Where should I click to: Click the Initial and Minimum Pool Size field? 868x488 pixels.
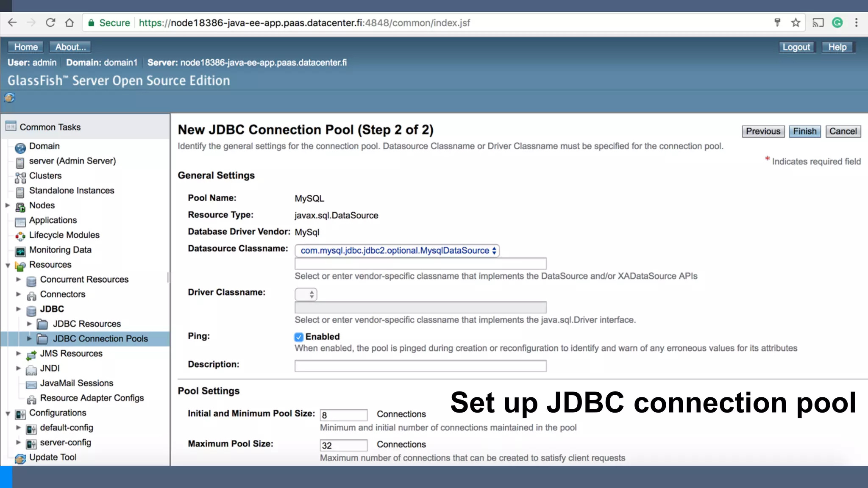tap(343, 415)
